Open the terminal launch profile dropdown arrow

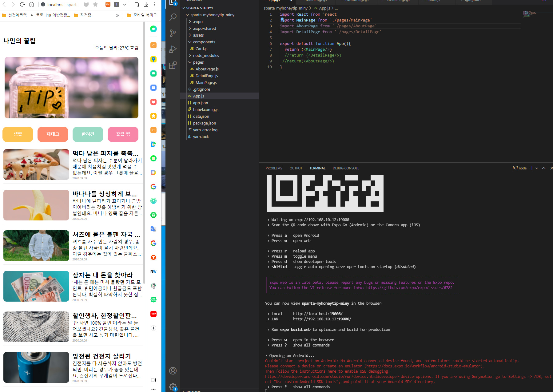click(x=537, y=168)
